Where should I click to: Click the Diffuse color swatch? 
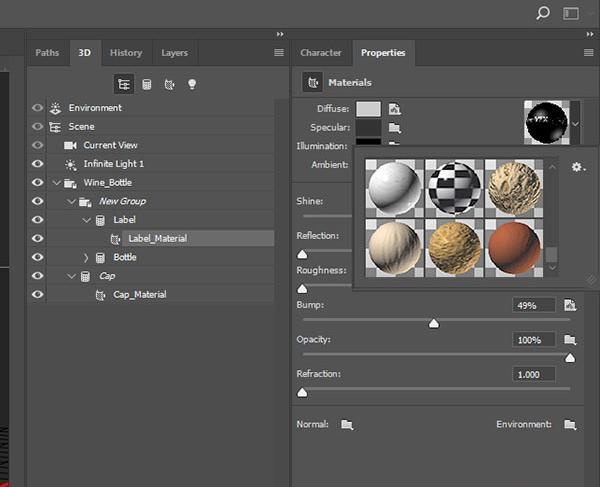(368, 109)
